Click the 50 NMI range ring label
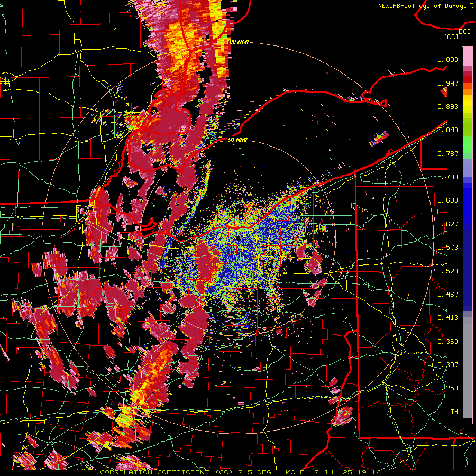 pyautogui.click(x=237, y=140)
